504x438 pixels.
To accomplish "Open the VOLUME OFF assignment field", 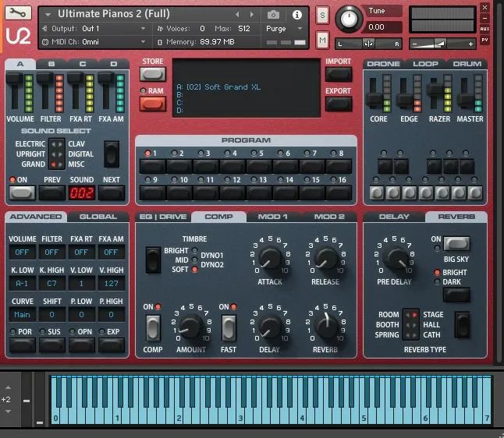I will pyautogui.click(x=22, y=253).
